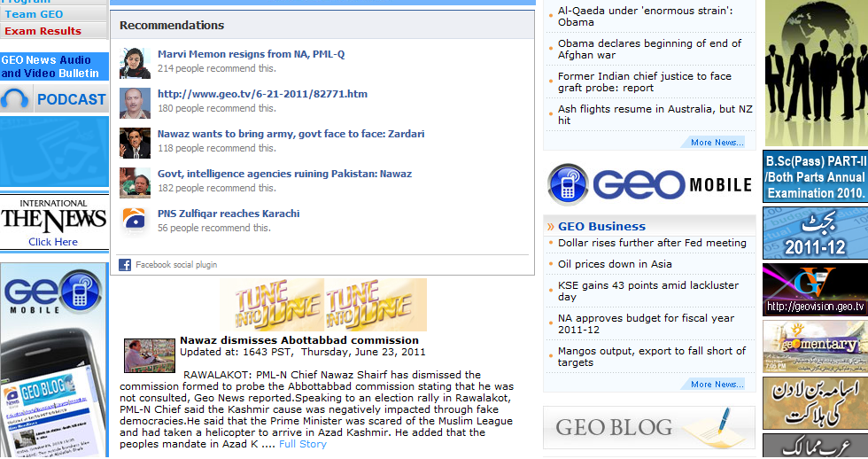868x459 pixels.
Task: Click the 'Tune into June' banner
Action: [323, 305]
